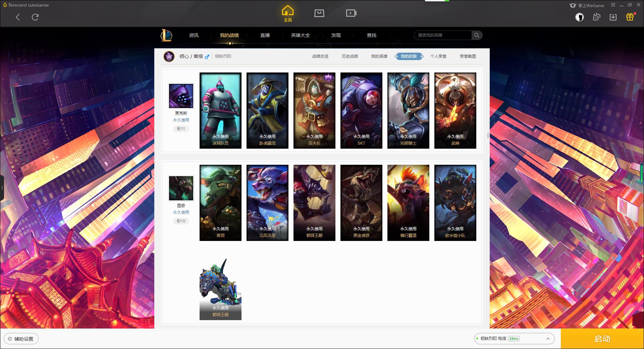This screenshot has height=349, width=644.
Task: Open the 我的战绩 menu tab
Action: click(229, 35)
